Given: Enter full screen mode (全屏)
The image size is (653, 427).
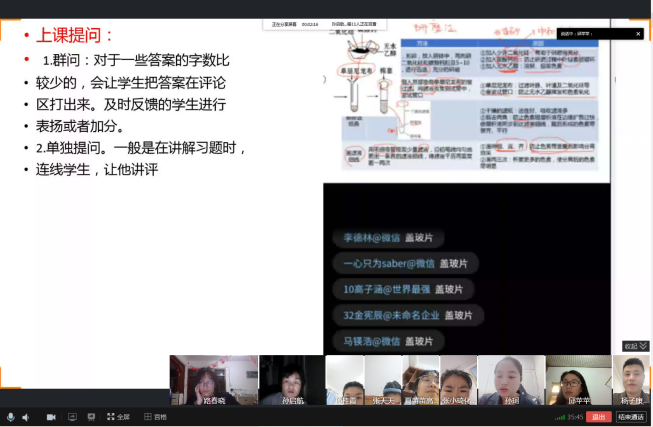Looking at the screenshot, I should [118, 417].
